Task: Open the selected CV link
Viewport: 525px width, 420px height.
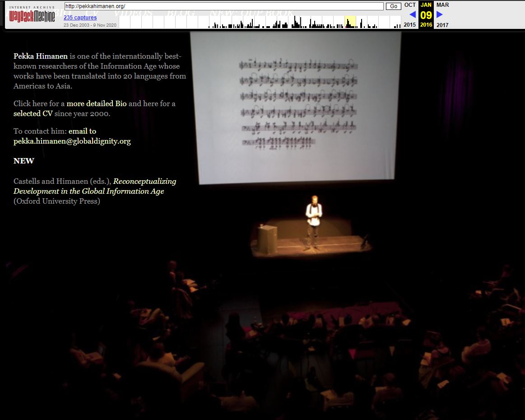Action: (x=33, y=114)
